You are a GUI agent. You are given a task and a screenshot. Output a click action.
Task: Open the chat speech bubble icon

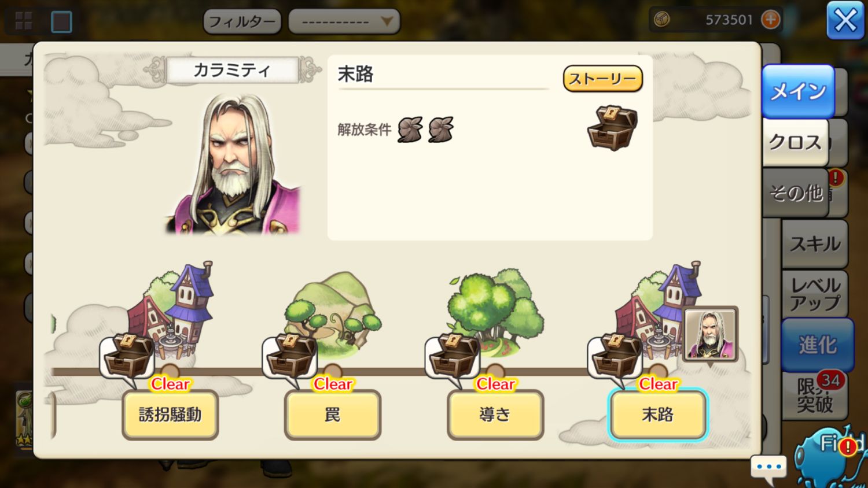768,468
